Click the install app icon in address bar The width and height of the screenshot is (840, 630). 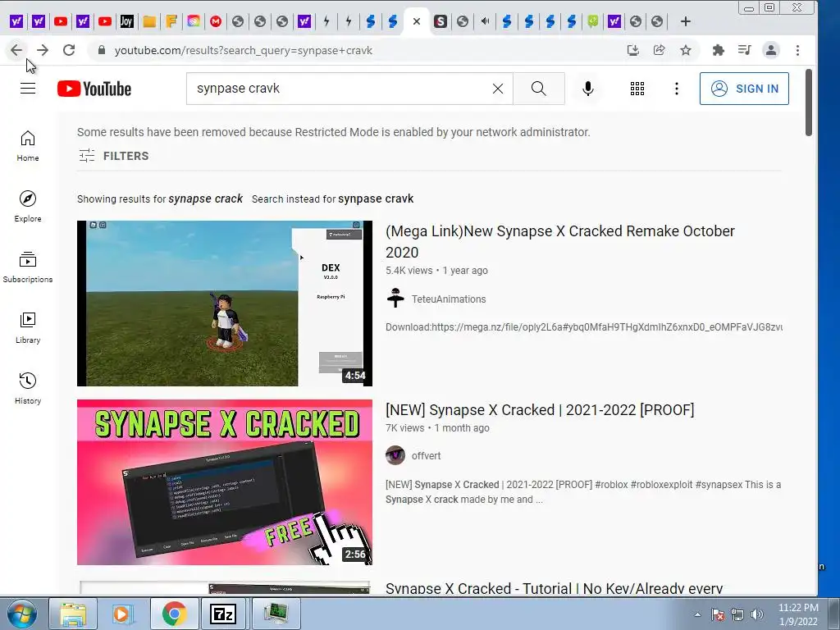pos(632,50)
